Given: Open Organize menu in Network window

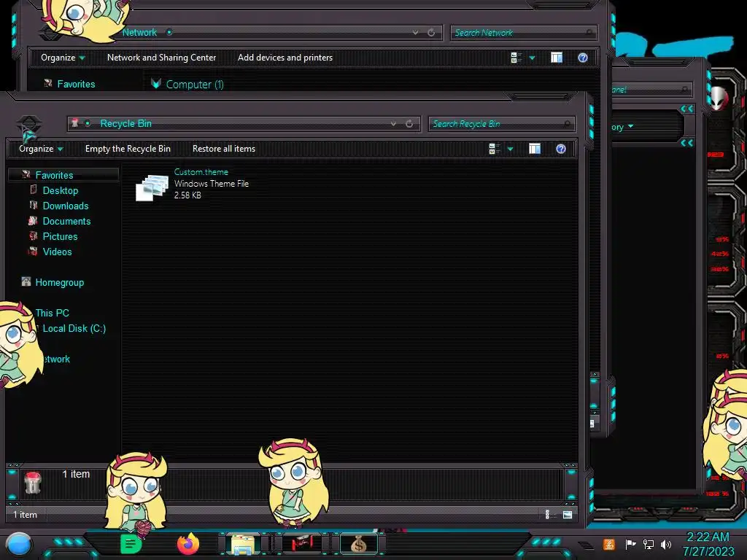Looking at the screenshot, I should click(x=63, y=58).
